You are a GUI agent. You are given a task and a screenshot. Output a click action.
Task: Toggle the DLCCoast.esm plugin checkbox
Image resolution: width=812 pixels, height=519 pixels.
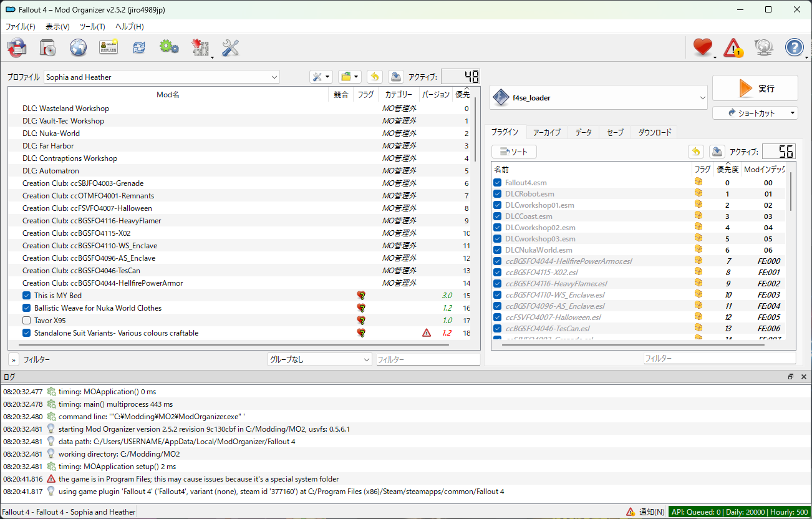(498, 216)
